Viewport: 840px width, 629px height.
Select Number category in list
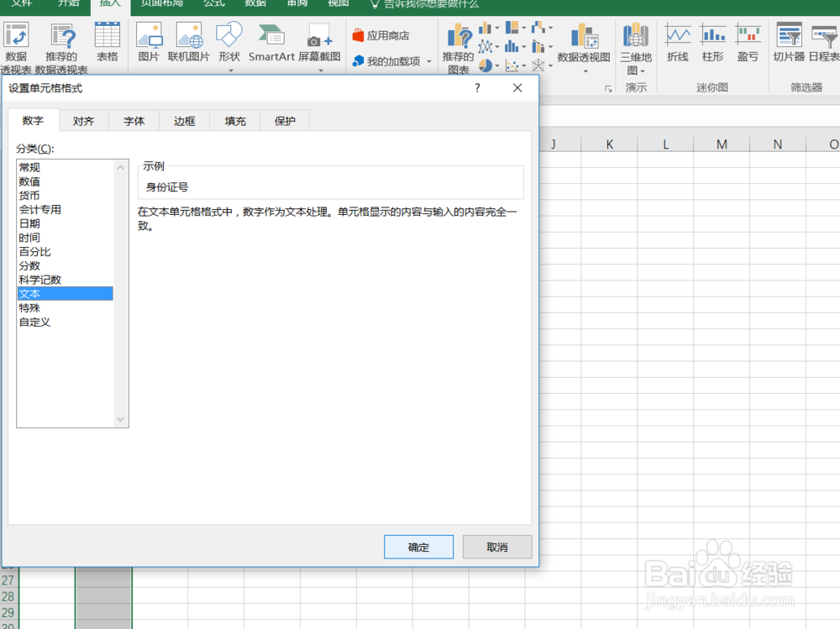[x=66, y=181]
